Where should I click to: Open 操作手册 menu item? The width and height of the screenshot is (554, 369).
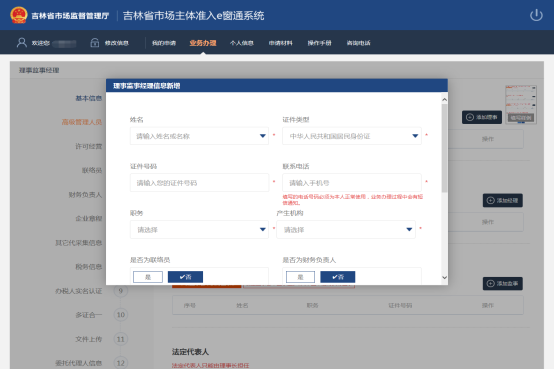319,43
